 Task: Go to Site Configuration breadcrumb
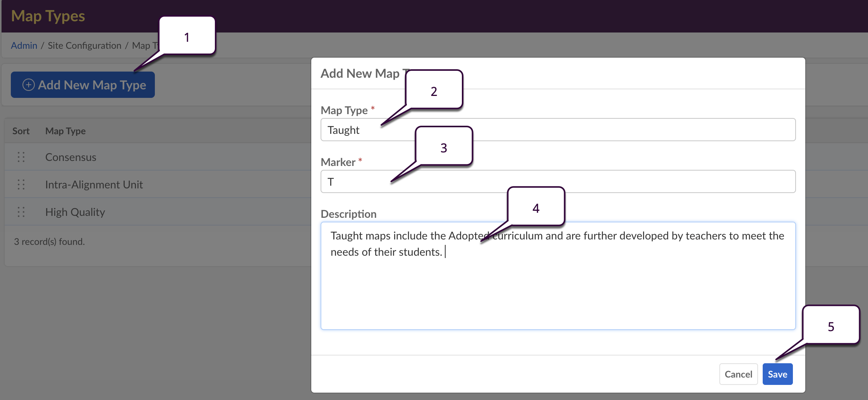[x=84, y=46]
